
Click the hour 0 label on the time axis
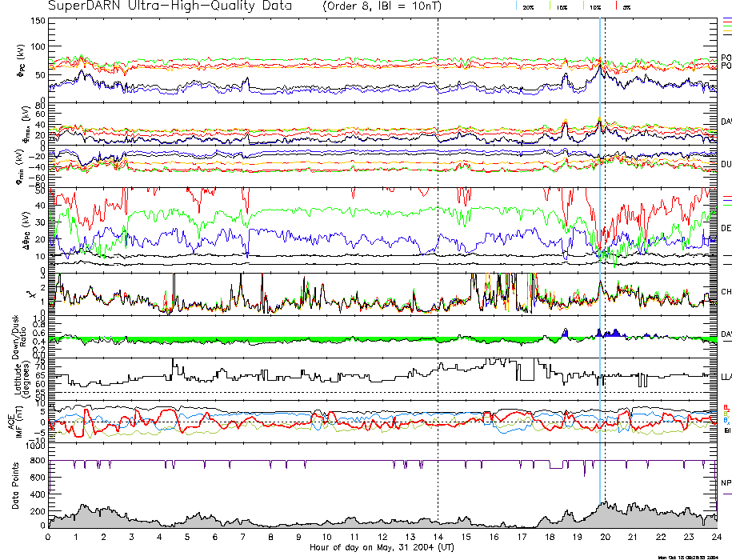pos(48,537)
